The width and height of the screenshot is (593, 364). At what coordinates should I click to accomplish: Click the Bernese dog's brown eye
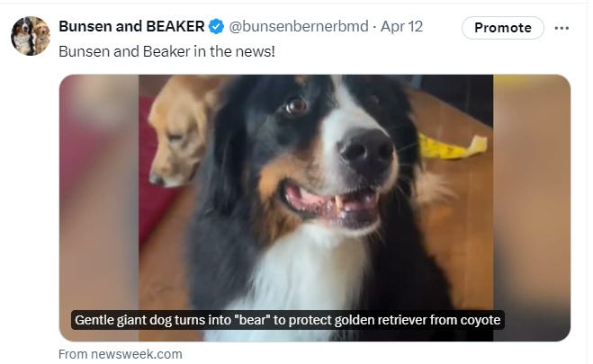(297, 106)
